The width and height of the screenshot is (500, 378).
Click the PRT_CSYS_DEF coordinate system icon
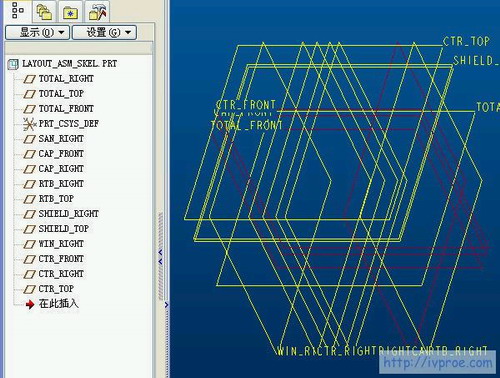pyautogui.click(x=30, y=124)
